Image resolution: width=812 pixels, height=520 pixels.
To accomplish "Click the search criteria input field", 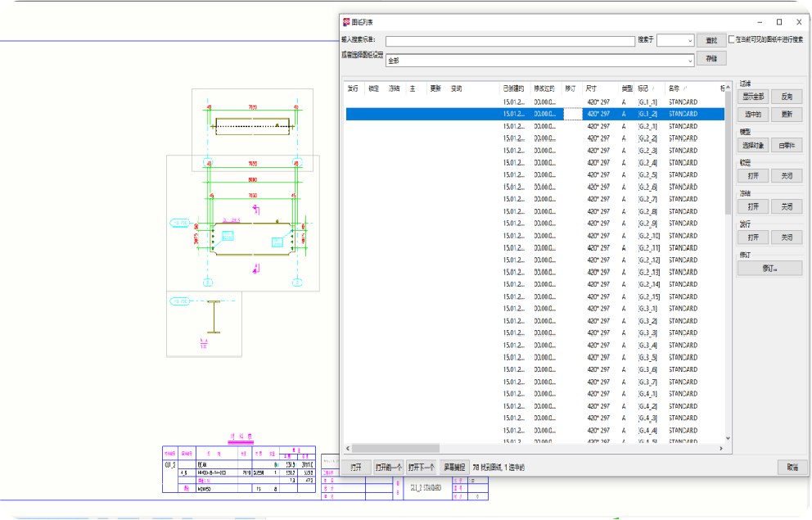I will click(510, 41).
